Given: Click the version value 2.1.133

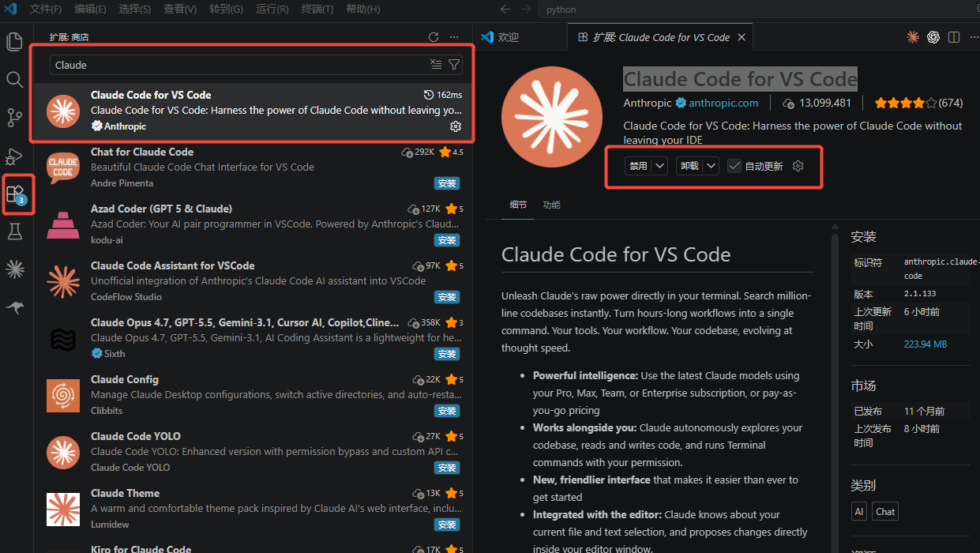Looking at the screenshot, I should [920, 294].
